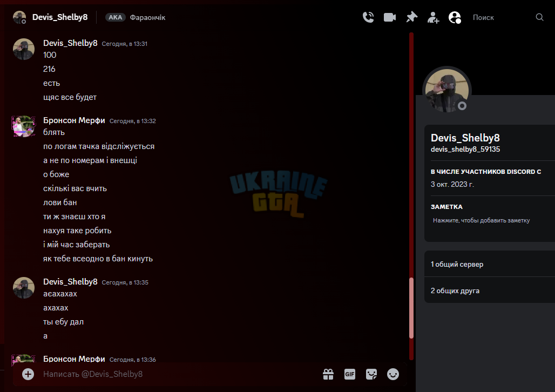Click the message "щяс все будет"
This screenshot has width=555, height=392.
point(70,97)
